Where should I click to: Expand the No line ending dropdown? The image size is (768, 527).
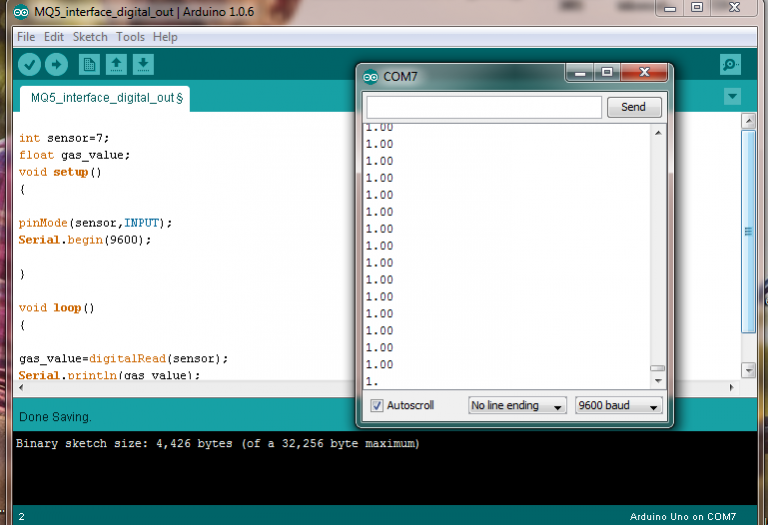(518, 406)
